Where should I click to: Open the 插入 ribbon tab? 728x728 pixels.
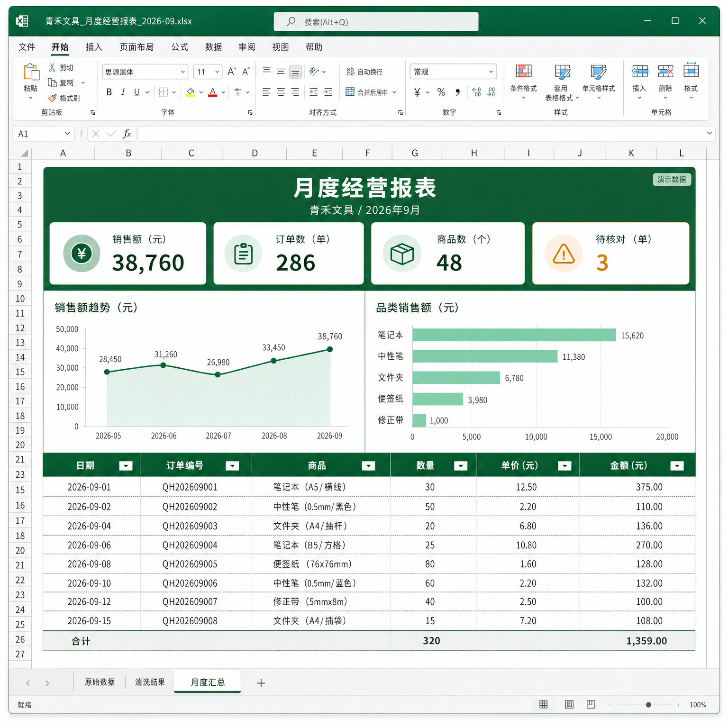pyautogui.click(x=94, y=47)
